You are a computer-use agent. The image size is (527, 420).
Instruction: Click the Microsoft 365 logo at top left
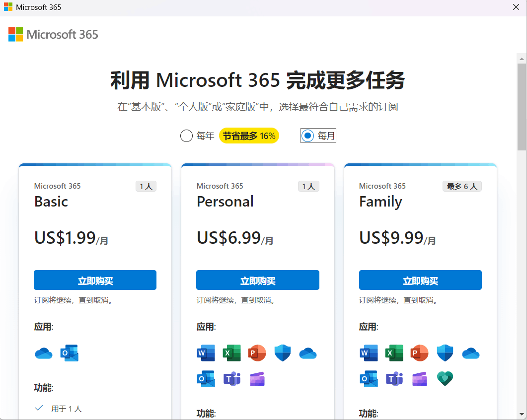(x=52, y=34)
